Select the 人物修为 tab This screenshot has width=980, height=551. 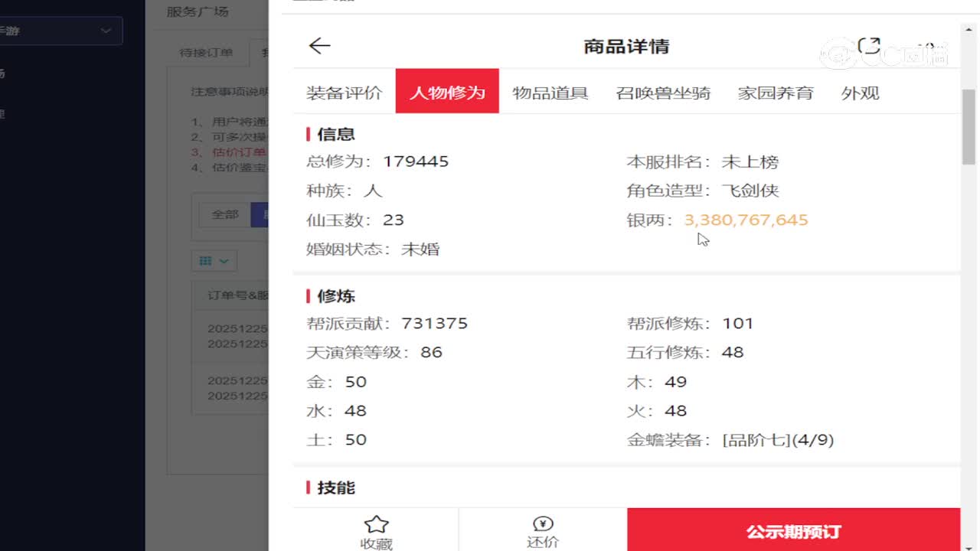click(447, 92)
